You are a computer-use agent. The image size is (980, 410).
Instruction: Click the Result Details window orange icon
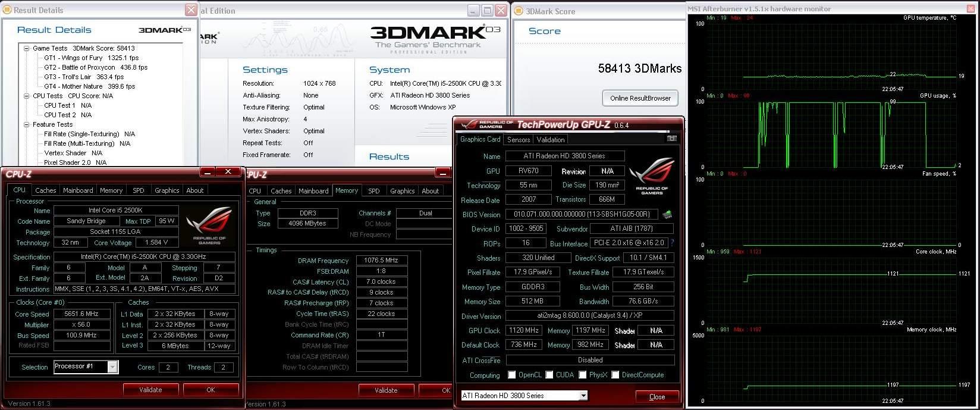coord(7,10)
